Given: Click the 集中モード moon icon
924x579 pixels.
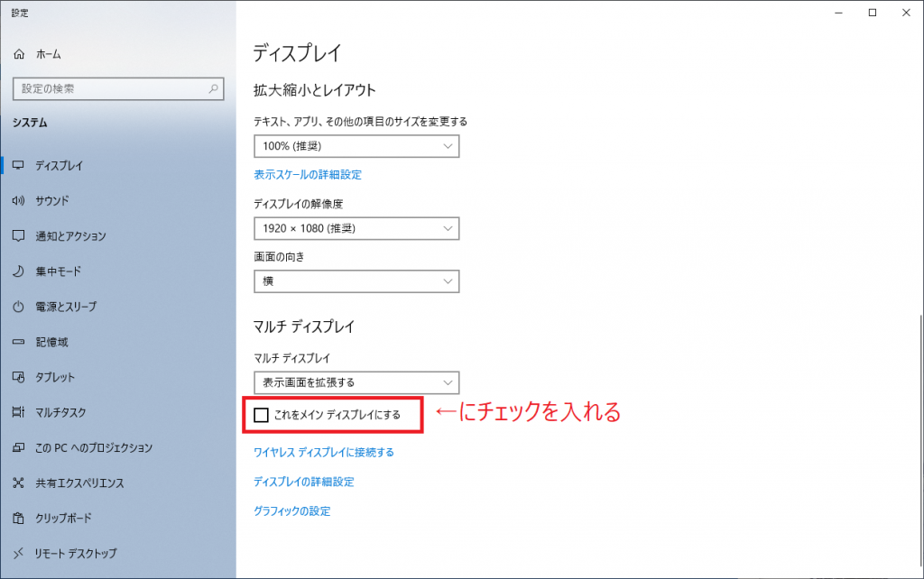Looking at the screenshot, I should pyautogui.click(x=19, y=271).
